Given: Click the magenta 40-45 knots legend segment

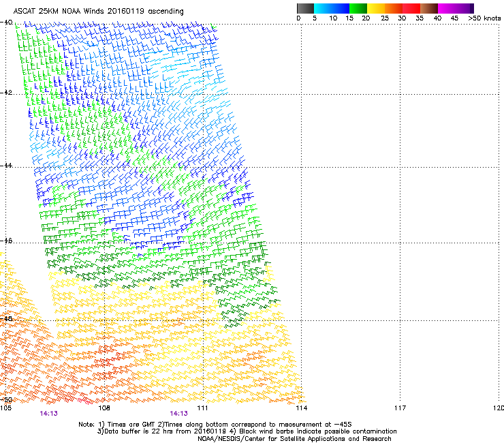Looking at the screenshot, I should tap(447, 8).
